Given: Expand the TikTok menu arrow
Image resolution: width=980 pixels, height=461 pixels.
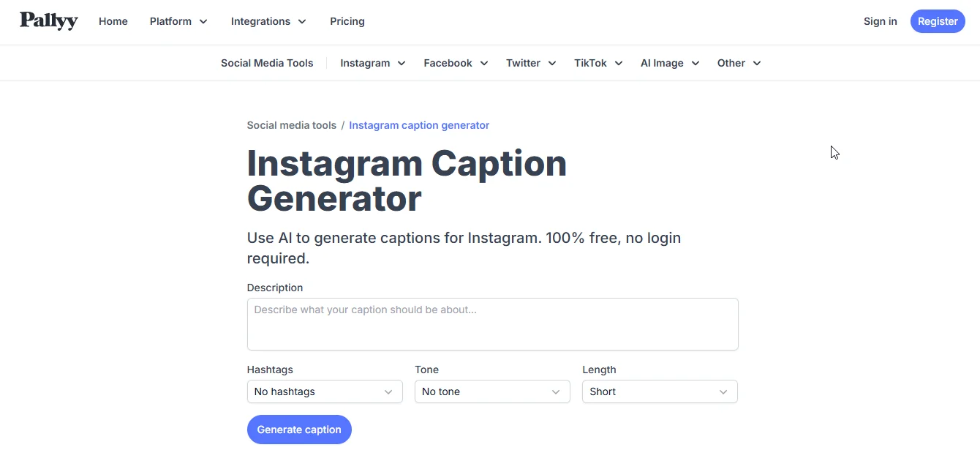Looking at the screenshot, I should (x=619, y=63).
